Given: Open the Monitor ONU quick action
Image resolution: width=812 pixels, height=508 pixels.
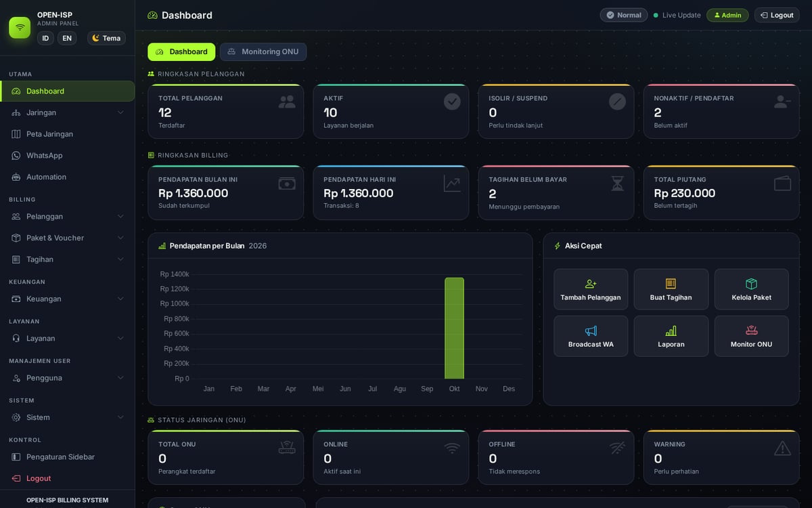Looking at the screenshot, I should (x=752, y=336).
